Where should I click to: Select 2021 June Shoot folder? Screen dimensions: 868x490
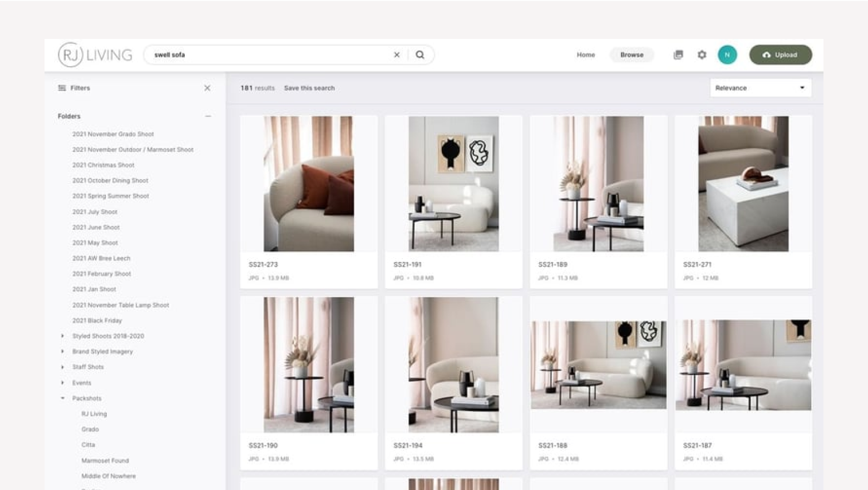(x=96, y=227)
